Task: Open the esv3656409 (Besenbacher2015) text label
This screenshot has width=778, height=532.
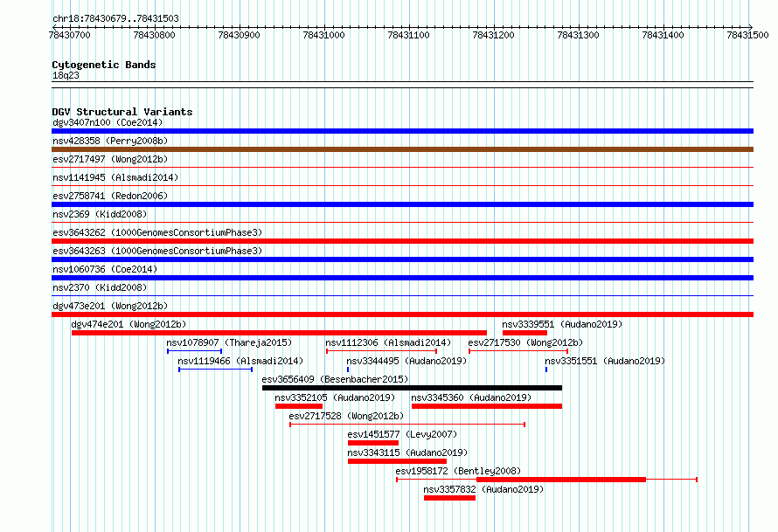Action: pyautogui.click(x=336, y=379)
